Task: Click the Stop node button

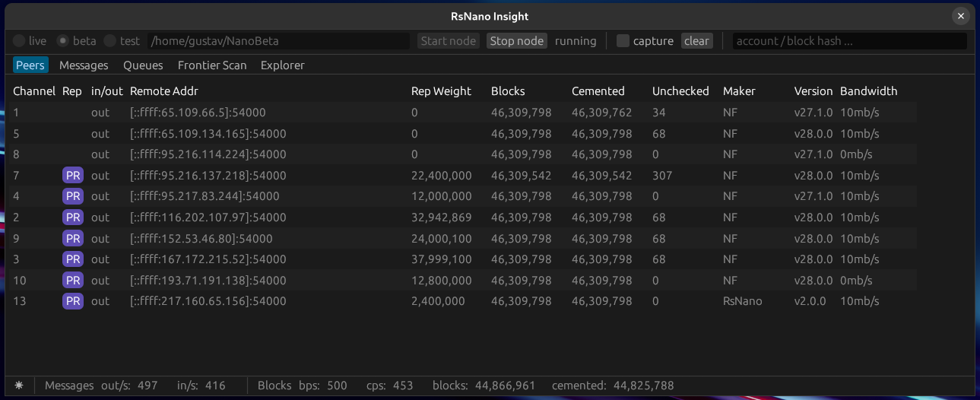Action: 516,41
